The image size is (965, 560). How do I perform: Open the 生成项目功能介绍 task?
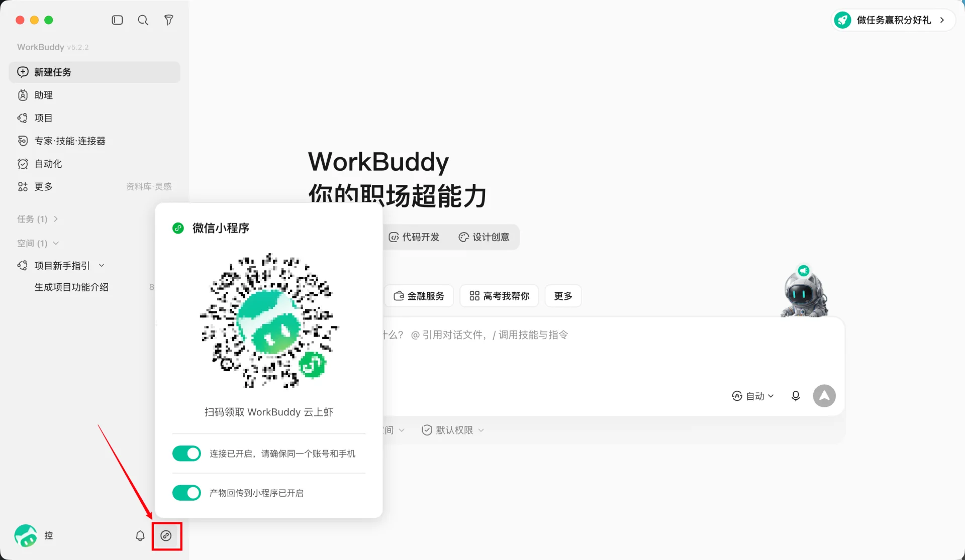click(71, 287)
